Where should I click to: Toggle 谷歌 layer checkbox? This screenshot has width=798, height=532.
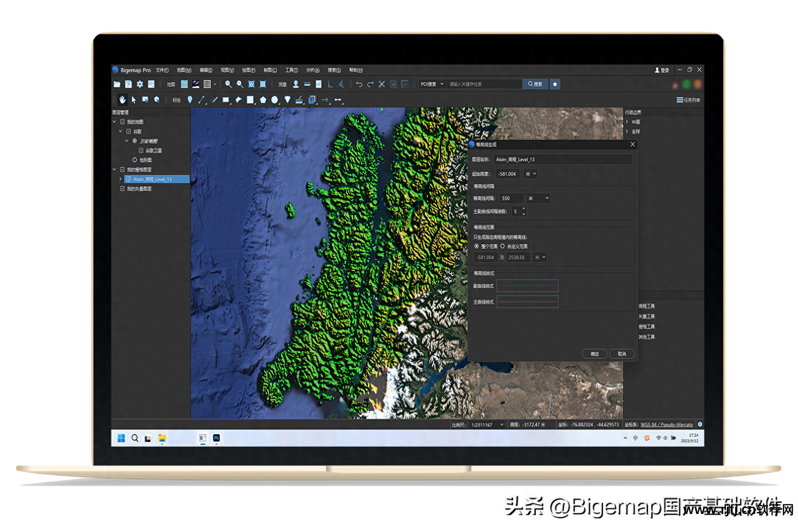[x=129, y=132]
